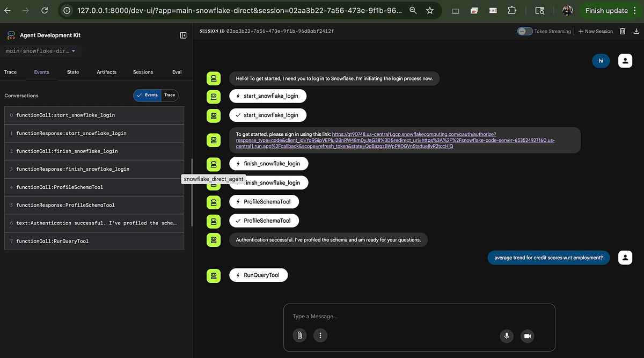
Task: Click the export session download icon
Action: click(636, 31)
